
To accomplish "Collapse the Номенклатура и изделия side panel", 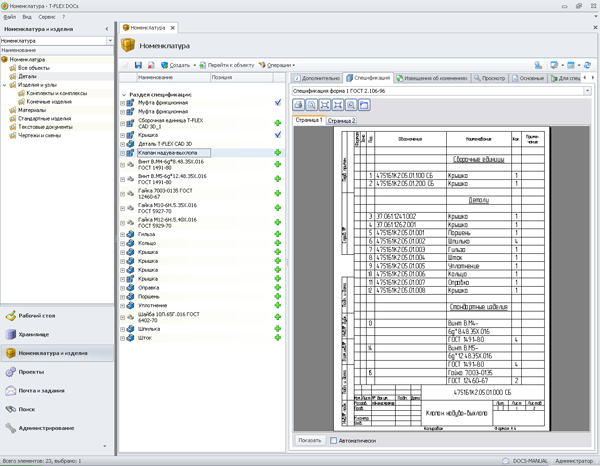I will (x=107, y=29).
